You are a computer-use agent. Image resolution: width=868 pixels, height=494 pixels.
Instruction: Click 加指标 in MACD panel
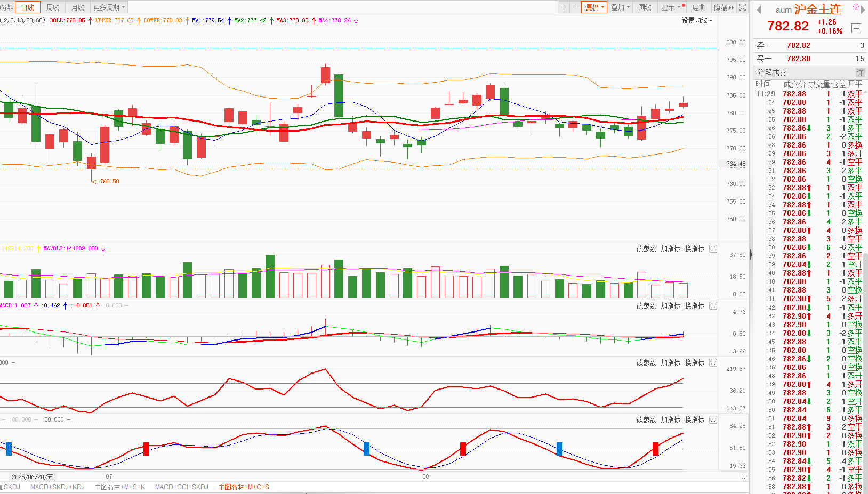click(671, 305)
